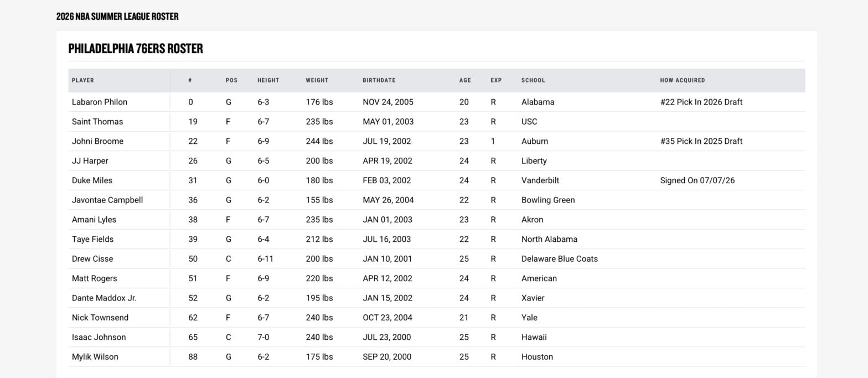This screenshot has width=868, height=378.
Task: Click the 'Philadelphia 76ers Roster' heading
Action: (136, 49)
